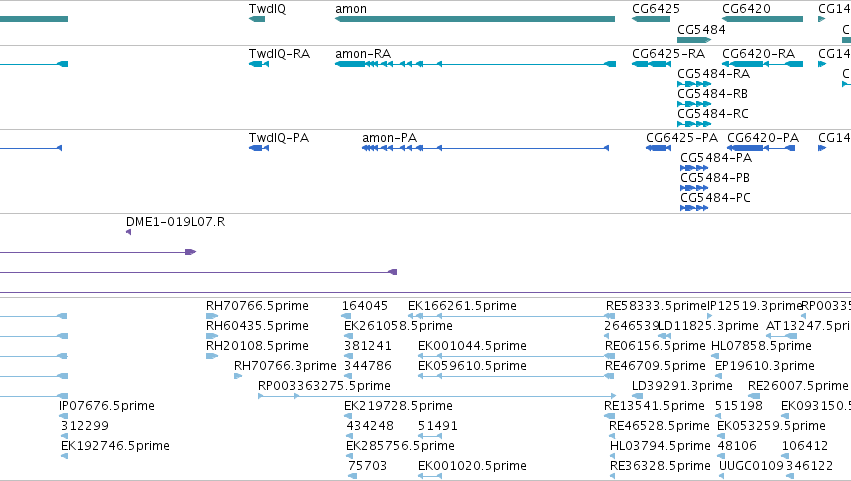Click protein CG5484-PC
Image resolution: width=851 pixels, height=481 pixels.
694,208
